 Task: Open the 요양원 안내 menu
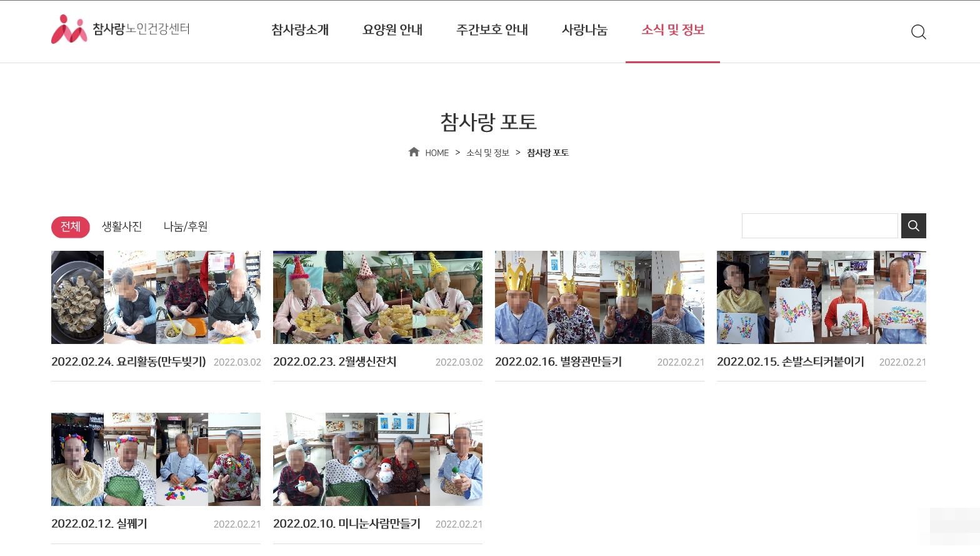tap(392, 30)
